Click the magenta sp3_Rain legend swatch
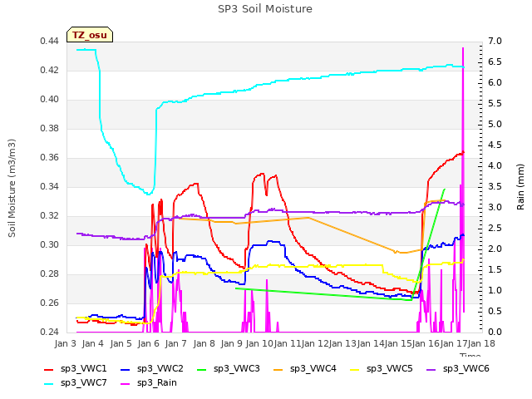 [x=126, y=384]
